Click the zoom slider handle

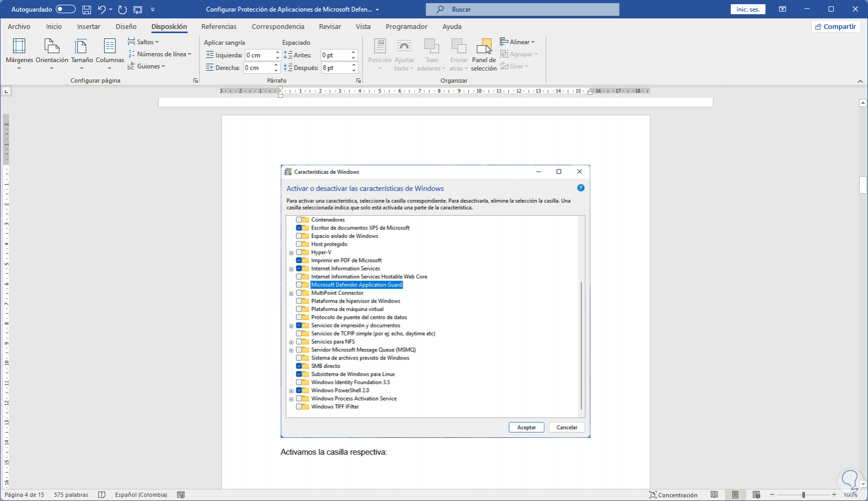803,495
